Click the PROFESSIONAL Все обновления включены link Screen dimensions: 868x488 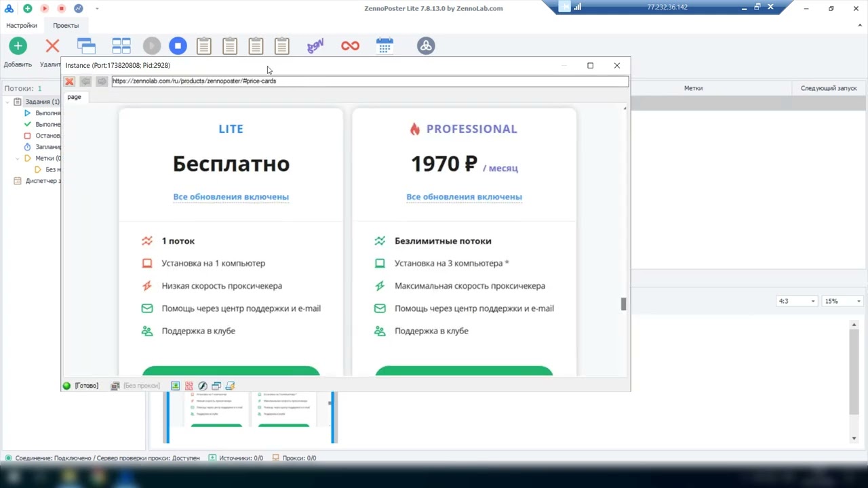[x=464, y=197]
